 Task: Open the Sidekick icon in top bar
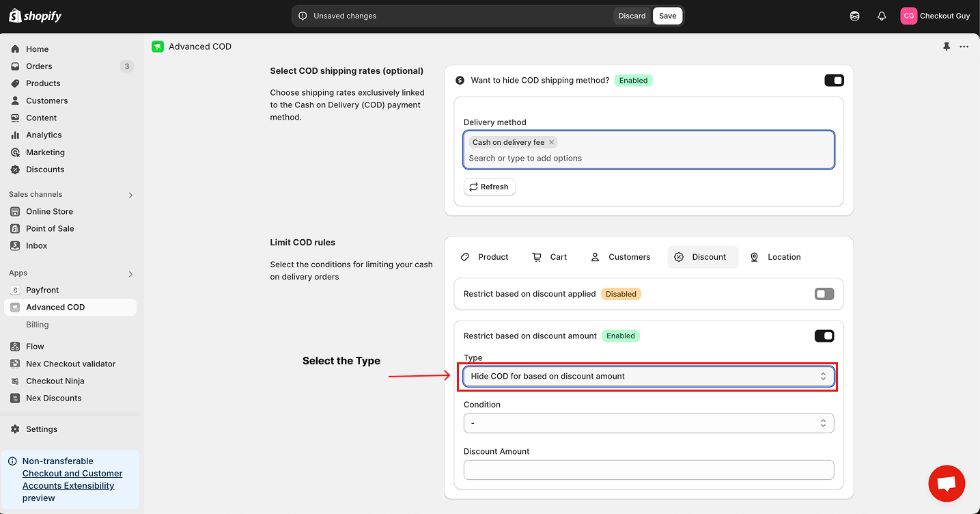854,16
